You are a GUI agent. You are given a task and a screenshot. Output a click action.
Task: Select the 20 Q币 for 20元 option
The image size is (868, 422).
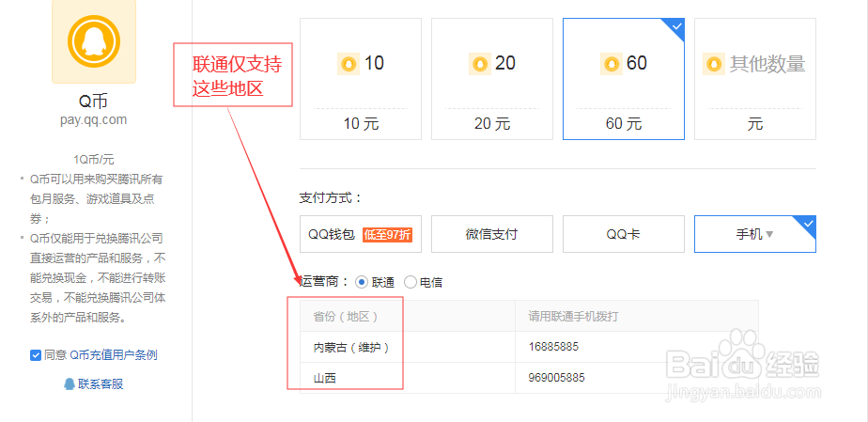[x=492, y=79]
